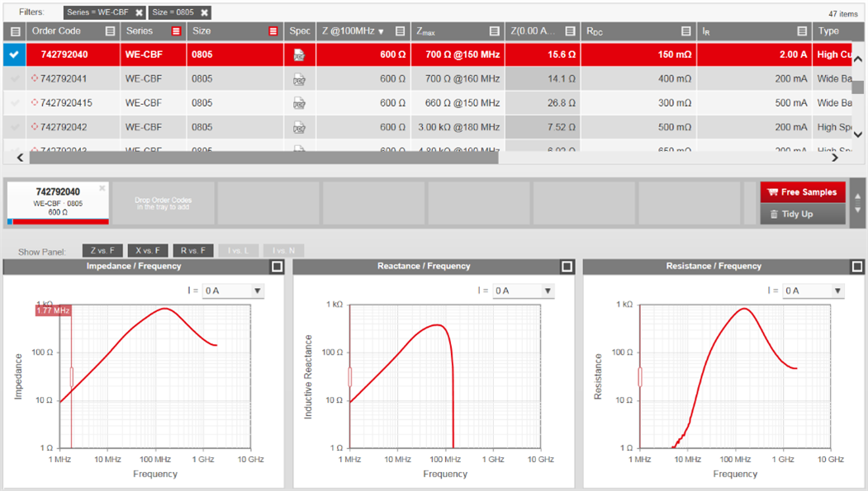Sort by Z @100MHz descending arrow

pyautogui.click(x=381, y=32)
